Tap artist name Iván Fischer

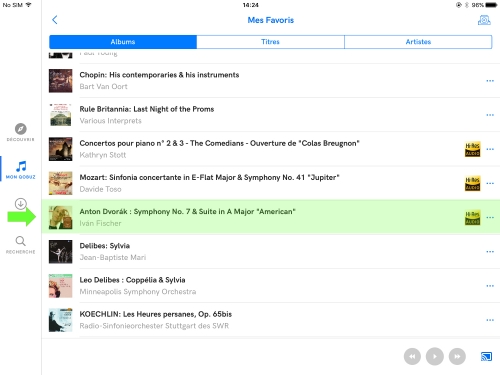tap(100, 223)
